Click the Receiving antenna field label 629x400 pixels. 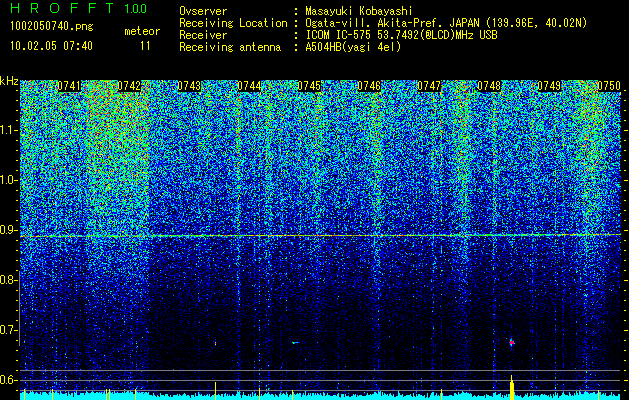coord(230,47)
